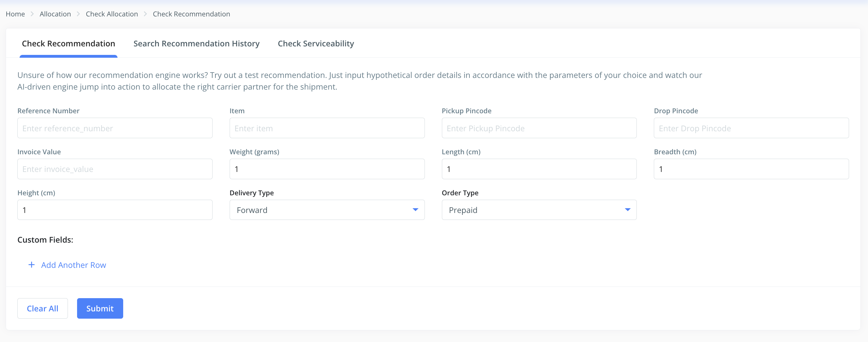
Task: Open Allocation breadcrumb link
Action: pyautogui.click(x=55, y=14)
